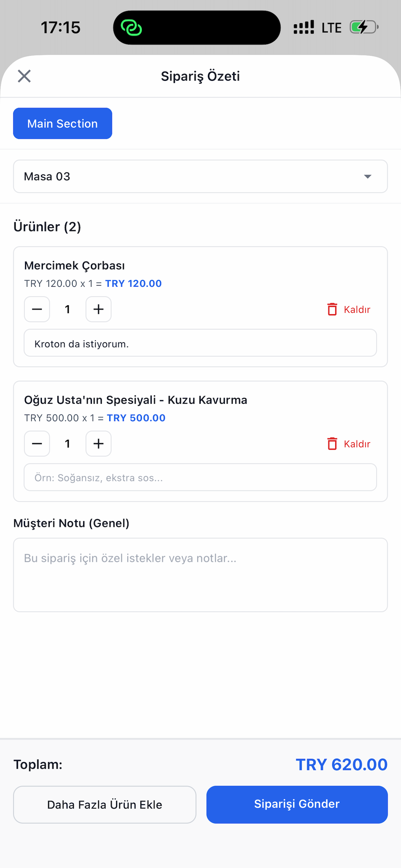Open the Masa 03 table dropdown
Viewport: 401px width, 868px height.
(x=200, y=176)
